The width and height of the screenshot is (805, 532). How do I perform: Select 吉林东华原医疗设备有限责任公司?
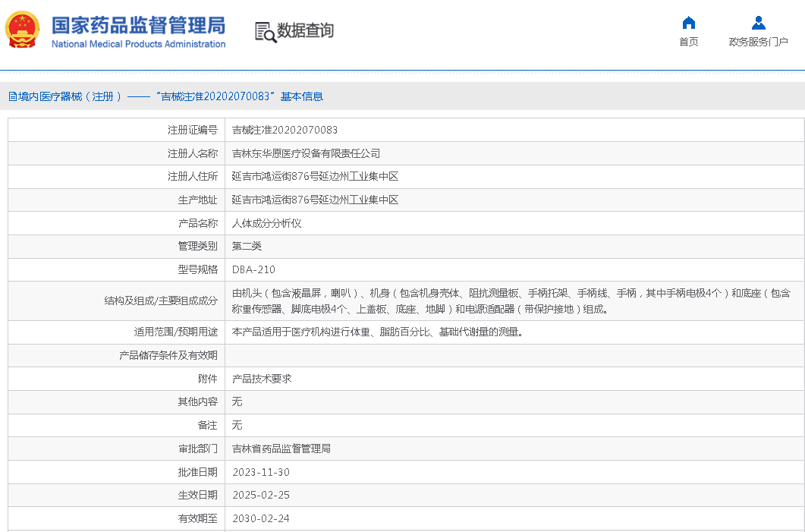[306, 153]
